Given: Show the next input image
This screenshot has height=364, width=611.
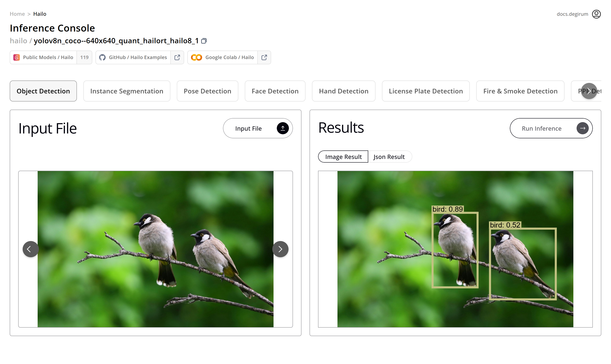Looking at the screenshot, I should click(280, 249).
